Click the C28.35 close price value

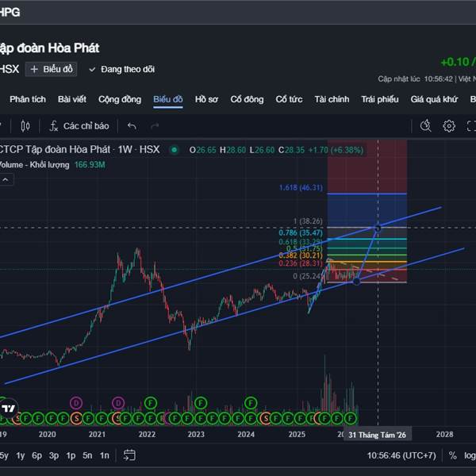[x=291, y=150]
